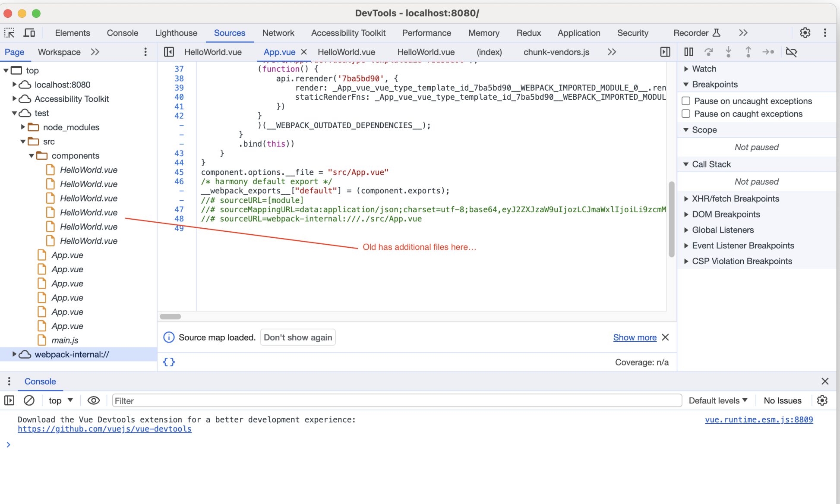Viewport: 840px width, 504px height.
Task: Open the console drawer three-dot menu
Action: [x=9, y=381]
